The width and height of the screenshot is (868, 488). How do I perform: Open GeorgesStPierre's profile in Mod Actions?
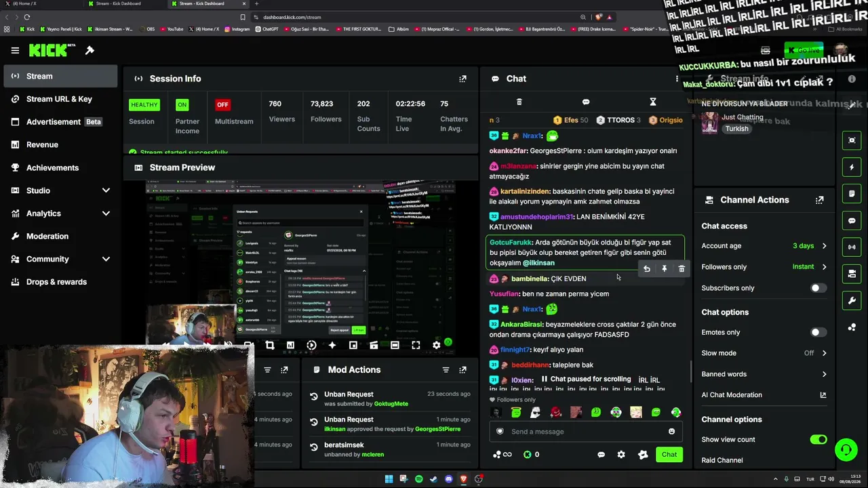pyautogui.click(x=437, y=429)
